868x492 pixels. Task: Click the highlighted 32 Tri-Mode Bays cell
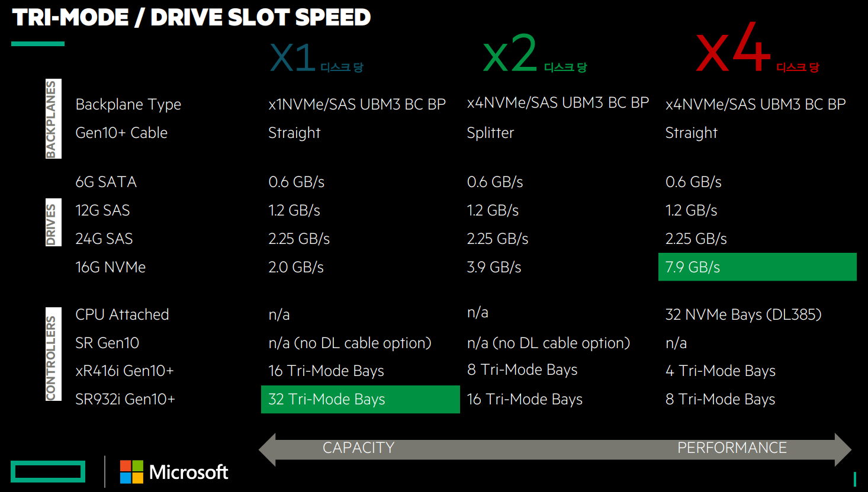click(360, 400)
